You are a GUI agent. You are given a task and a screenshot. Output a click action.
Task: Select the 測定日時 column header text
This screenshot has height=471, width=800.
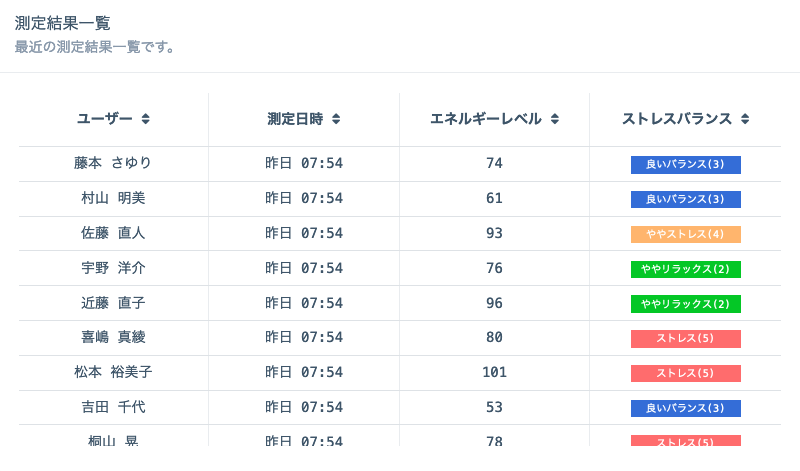[295, 119]
